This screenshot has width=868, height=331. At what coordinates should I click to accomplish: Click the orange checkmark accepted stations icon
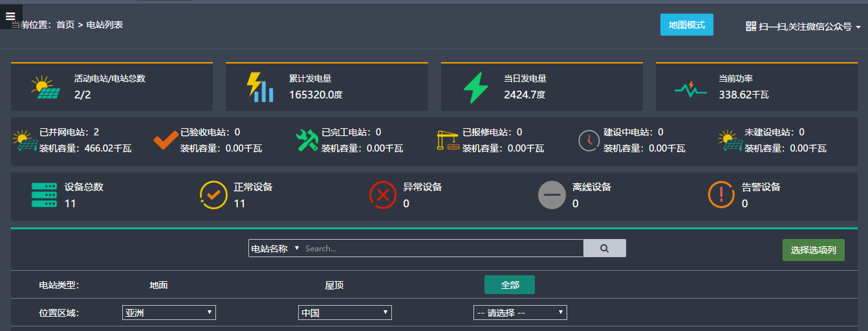point(166,140)
